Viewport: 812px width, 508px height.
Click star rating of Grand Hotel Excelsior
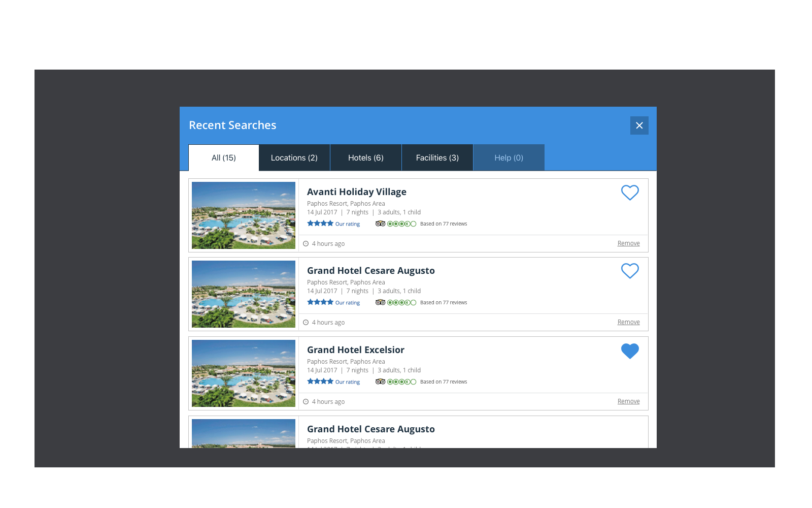pyautogui.click(x=320, y=382)
